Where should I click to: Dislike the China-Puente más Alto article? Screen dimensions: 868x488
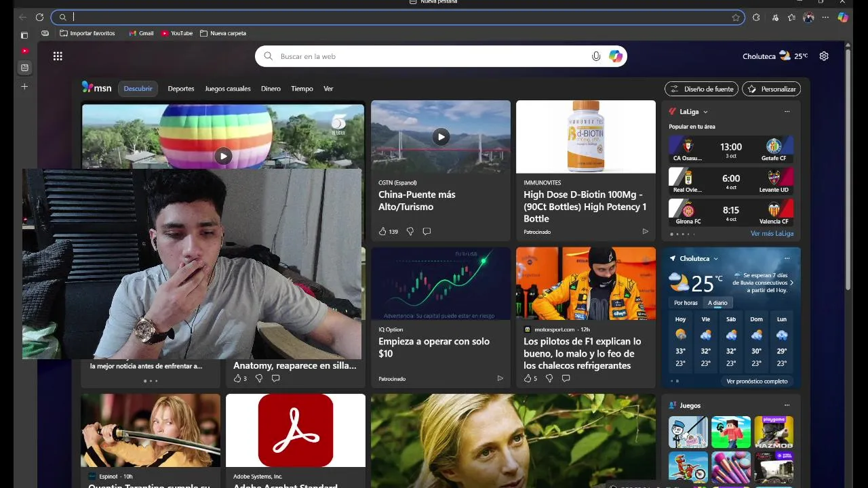410,232
